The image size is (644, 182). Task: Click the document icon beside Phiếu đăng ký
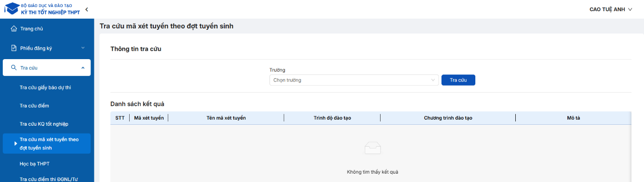click(13, 48)
